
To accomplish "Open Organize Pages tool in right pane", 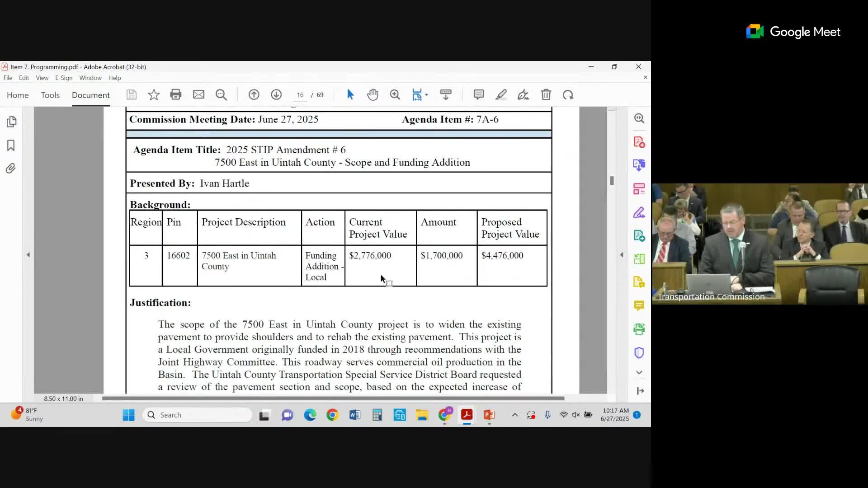I will pyautogui.click(x=639, y=189).
